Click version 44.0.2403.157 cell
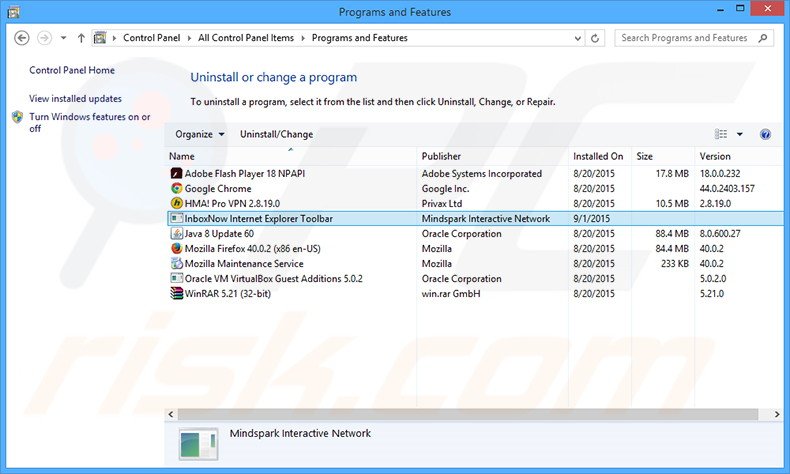 (727, 188)
